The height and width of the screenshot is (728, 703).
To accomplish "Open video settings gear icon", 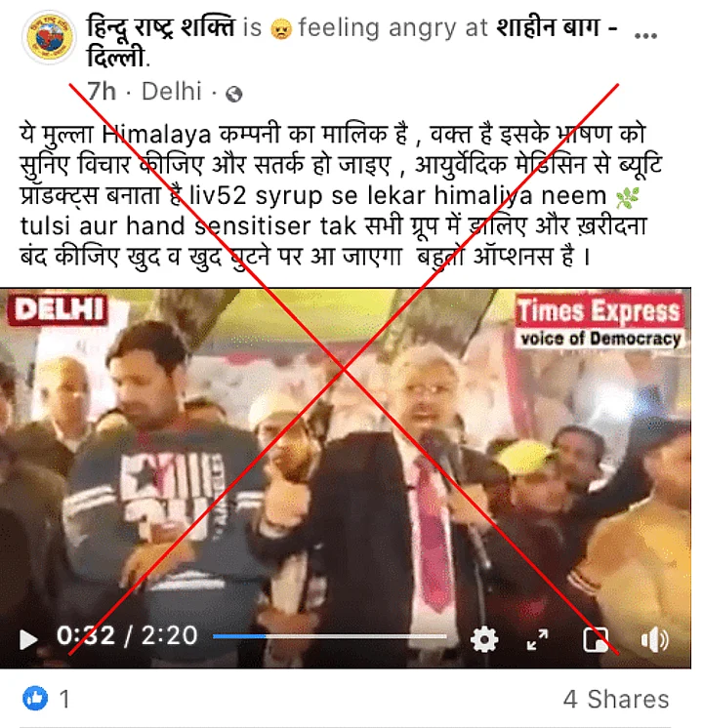I will click(484, 639).
